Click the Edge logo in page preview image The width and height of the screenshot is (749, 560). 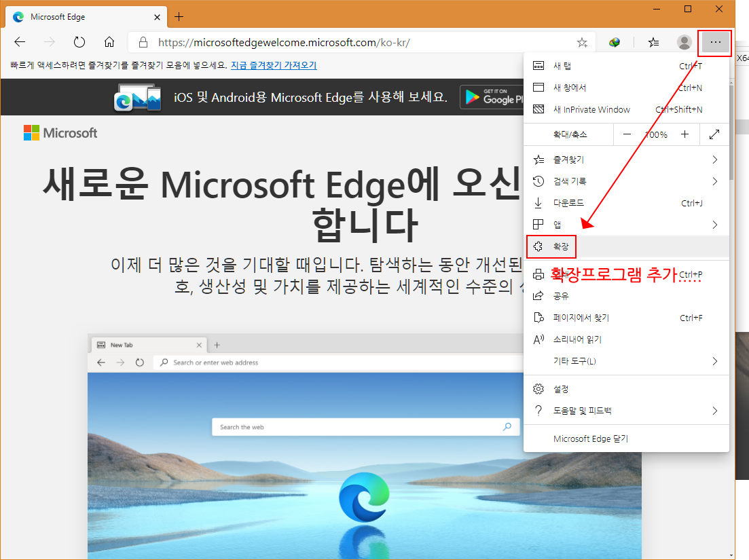click(365, 497)
